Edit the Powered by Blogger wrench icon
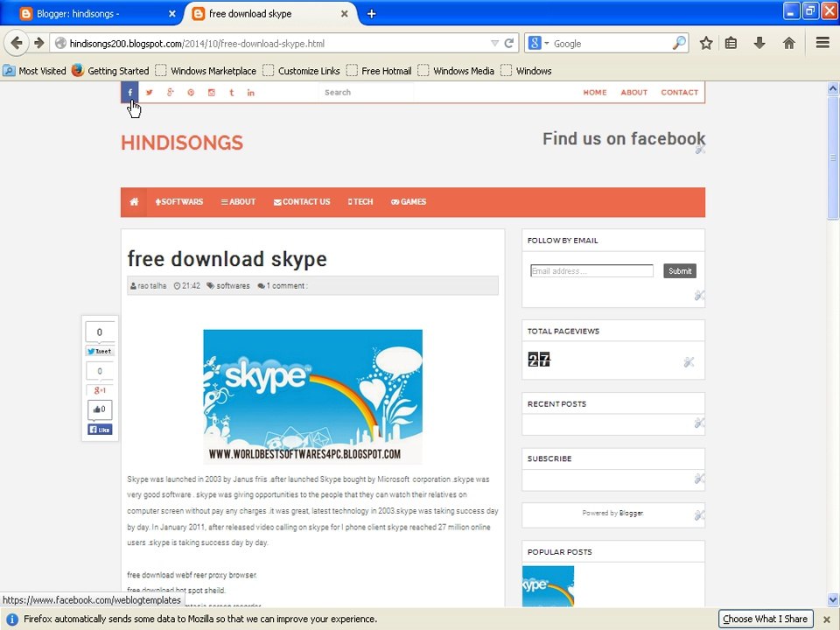This screenshot has height=630, width=840. 699,515
